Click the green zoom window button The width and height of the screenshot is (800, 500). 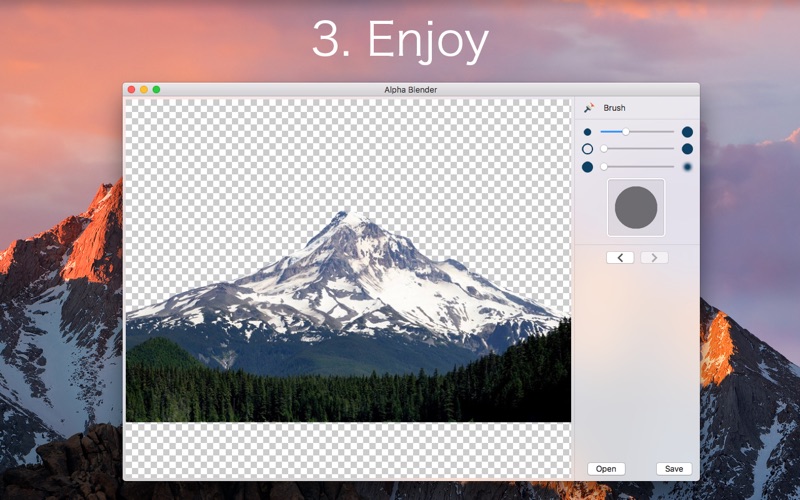point(157,90)
